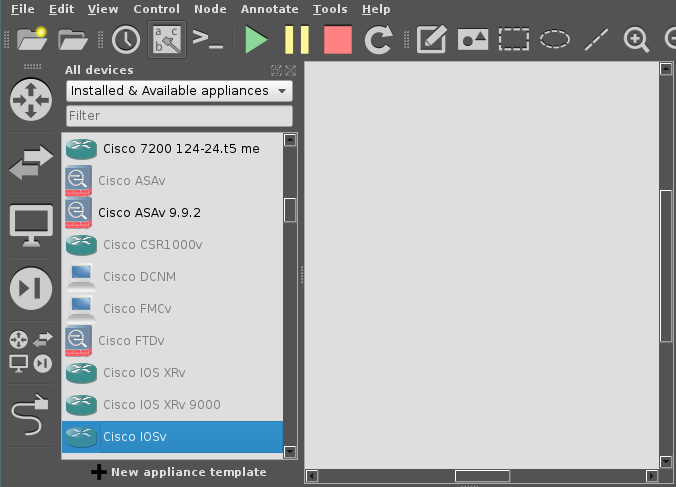Screen dimensions: 676x487
Task: Select Cisco CSR1000v appliance
Action: [172, 245]
